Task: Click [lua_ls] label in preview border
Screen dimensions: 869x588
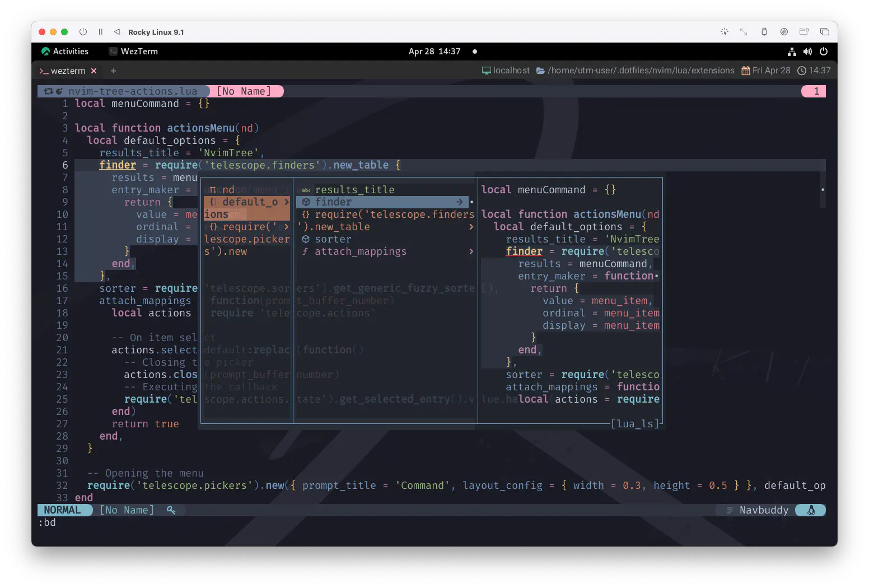Action: 635,424
